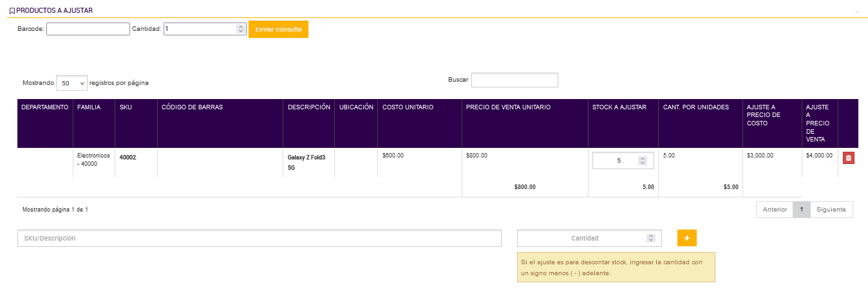Collapse the Productos a Ajustar panel

tap(856, 12)
